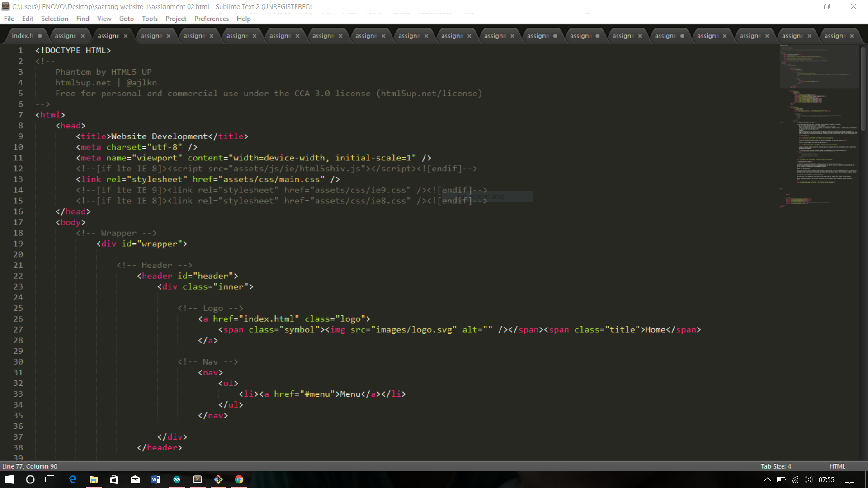Open the Edit menu
The height and width of the screenshot is (488, 868).
(x=28, y=19)
